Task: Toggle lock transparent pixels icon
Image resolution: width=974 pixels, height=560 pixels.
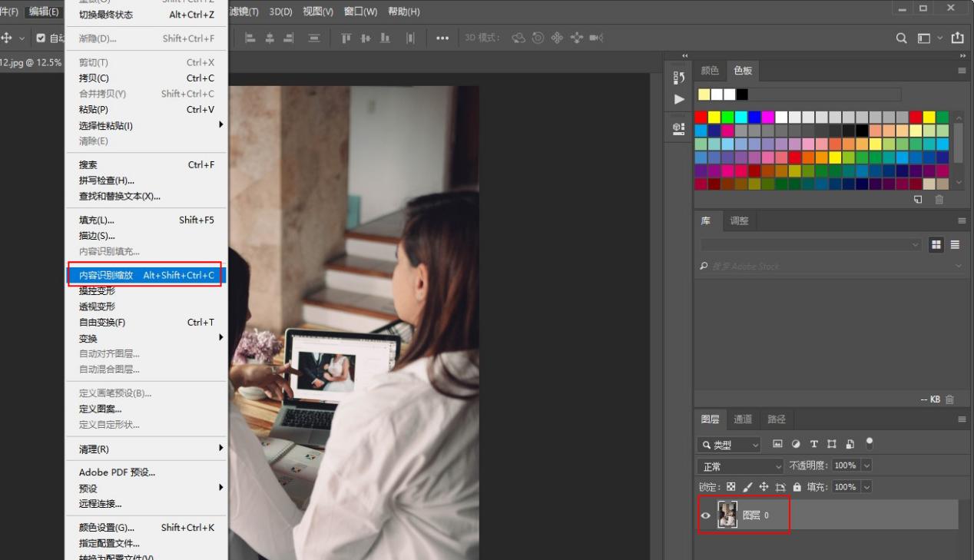Action: click(x=731, y=487)
